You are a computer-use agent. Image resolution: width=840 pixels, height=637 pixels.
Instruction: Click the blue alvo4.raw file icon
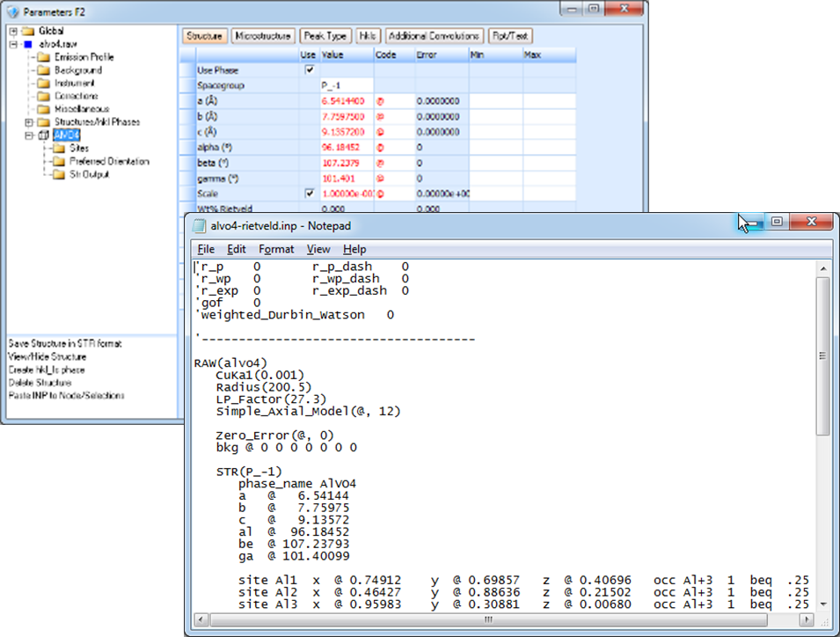pyautogui.click(x=29, y=44)
